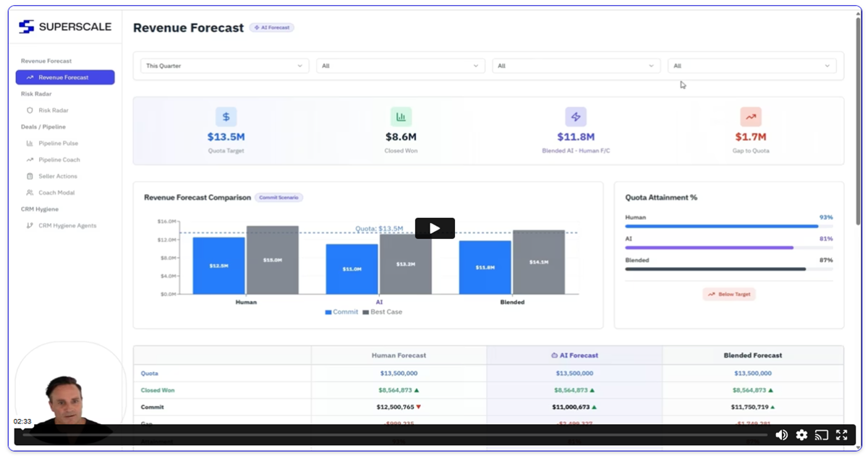Click the Risk Radar shield icon
The image size is (868, 456).
[30, 111]
